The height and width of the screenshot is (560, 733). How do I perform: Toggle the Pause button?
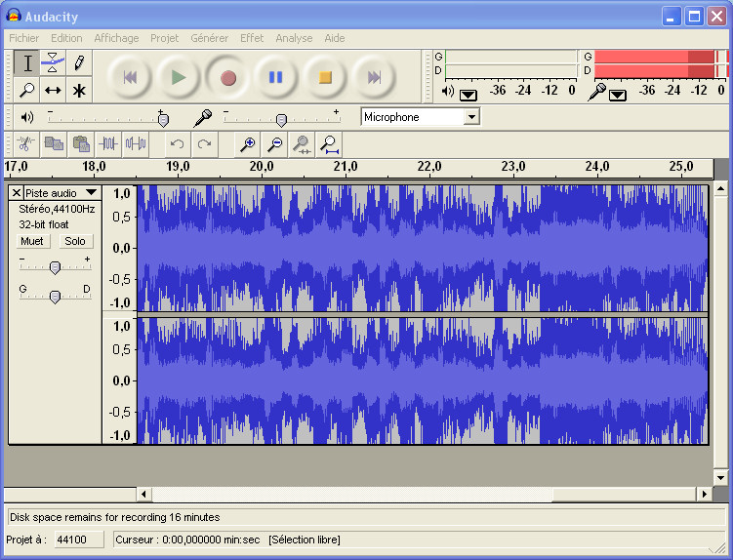tap(276, 77)
